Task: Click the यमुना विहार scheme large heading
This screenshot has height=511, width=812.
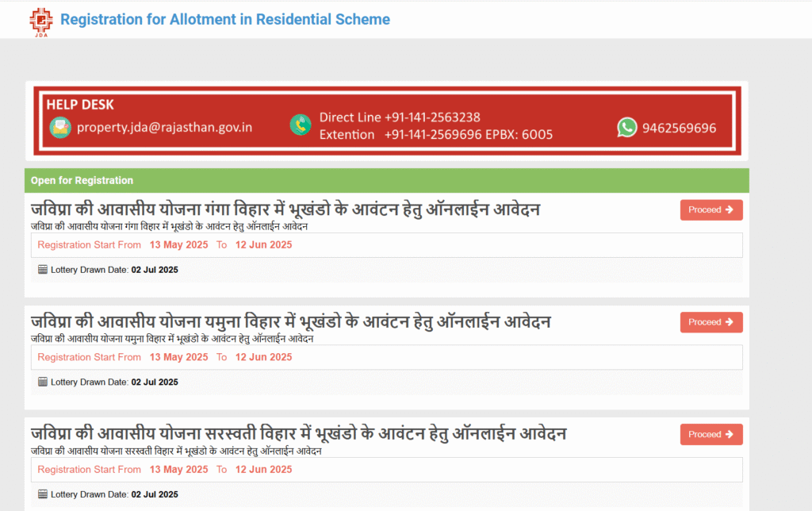Action: 290,322
